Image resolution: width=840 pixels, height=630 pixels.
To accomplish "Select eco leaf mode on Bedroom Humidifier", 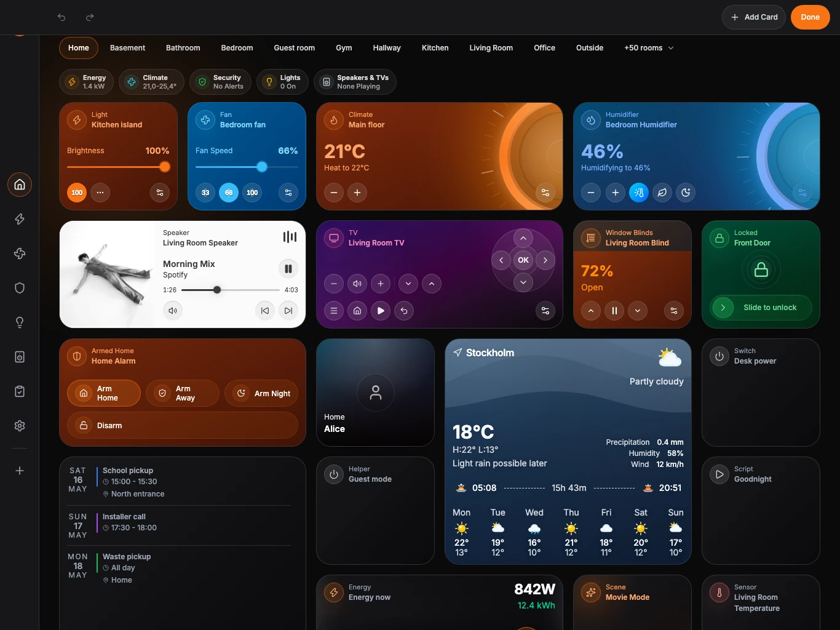I will tap(662, 193).
